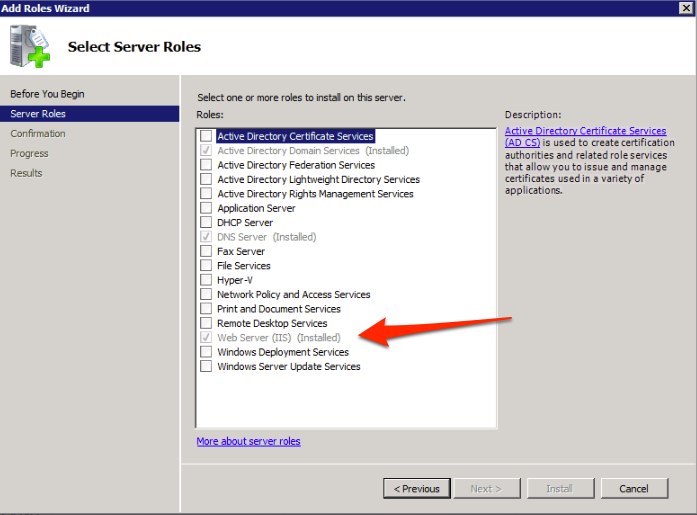Viewport: 697px width, 515px height.
Task: Select Active Directory Domain Services row text
Action: (x=313, y=151)
